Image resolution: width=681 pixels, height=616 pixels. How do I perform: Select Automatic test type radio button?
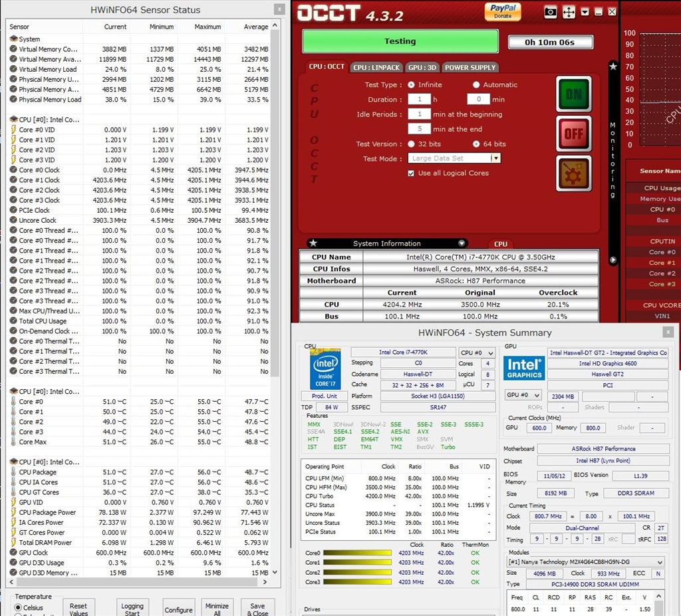[476, 84]
